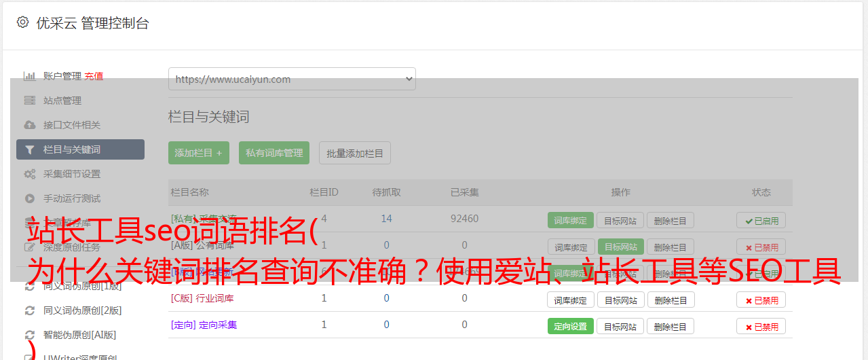Open 接口文件相关 menu item
Screen dimensions: 868x360
coord(72,125)
